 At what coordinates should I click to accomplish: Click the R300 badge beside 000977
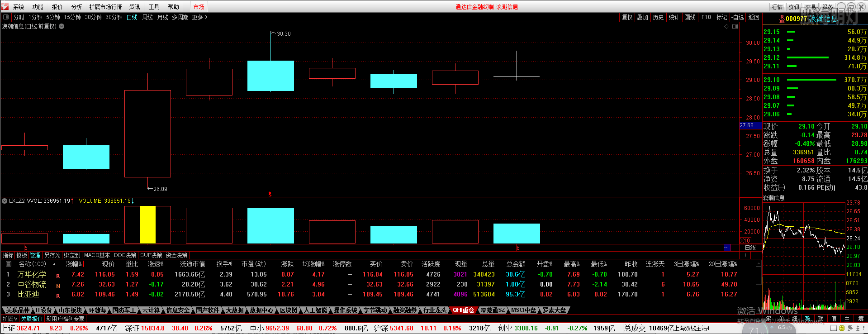click(x=782, y=19)
